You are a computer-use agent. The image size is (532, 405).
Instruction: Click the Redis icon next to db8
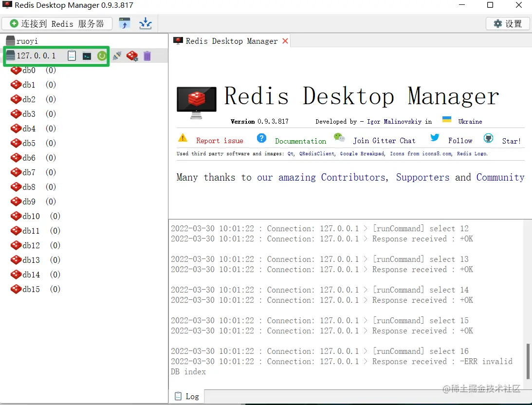click(x=16, y=187)
